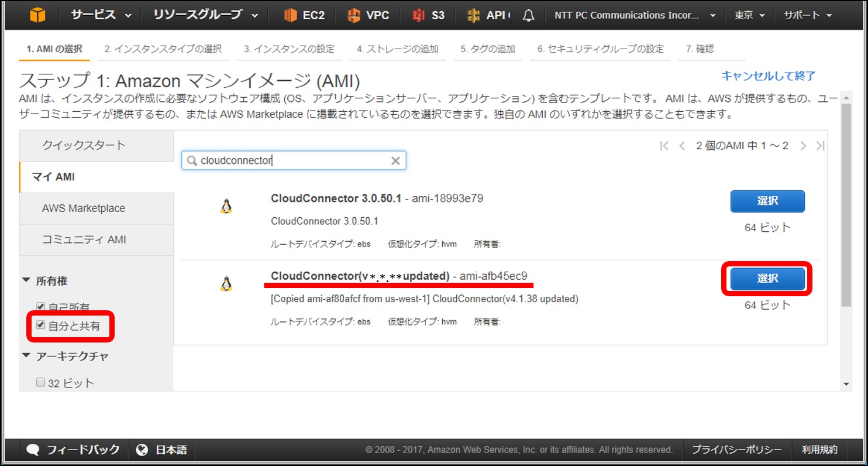The height and width of the screenshot is (466, 868).
Task: Go to next page of AMI results
Action: (x=803, y=146)
